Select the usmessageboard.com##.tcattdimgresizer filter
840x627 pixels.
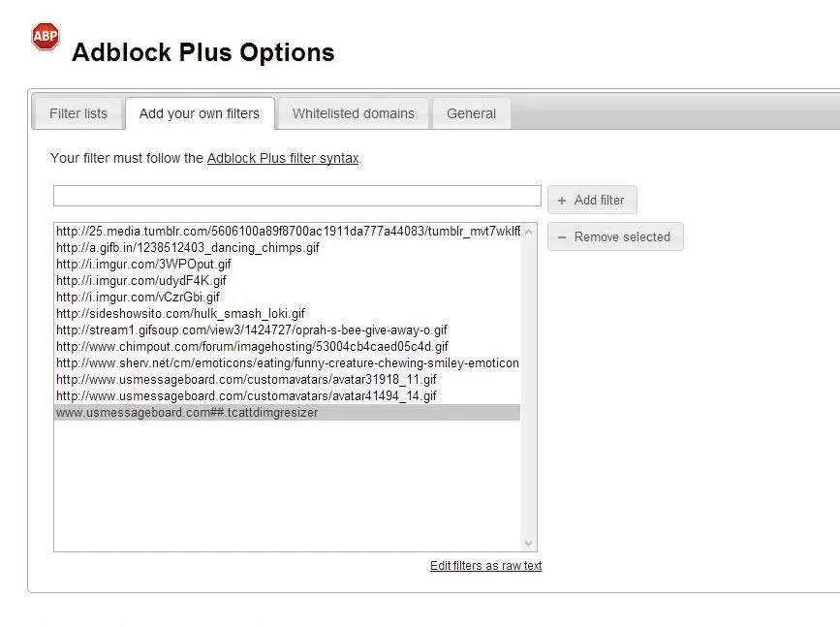pyautogui.click(x=187, y=412)
